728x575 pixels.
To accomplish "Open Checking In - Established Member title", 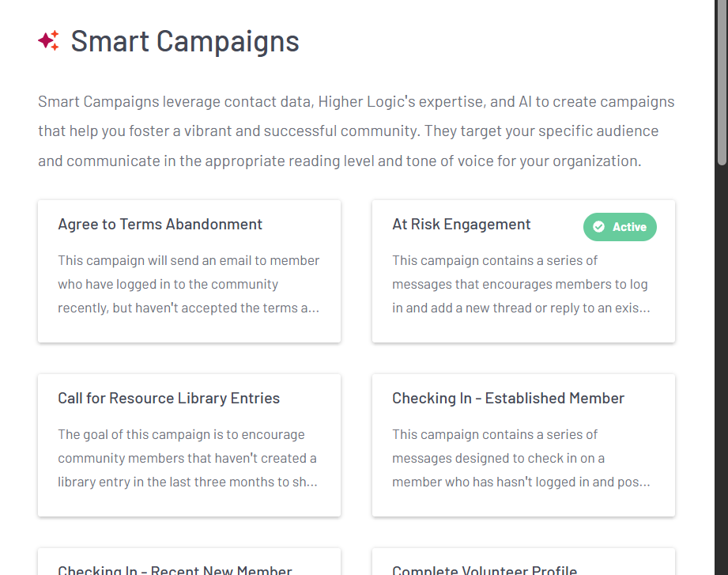I will 507,399.
